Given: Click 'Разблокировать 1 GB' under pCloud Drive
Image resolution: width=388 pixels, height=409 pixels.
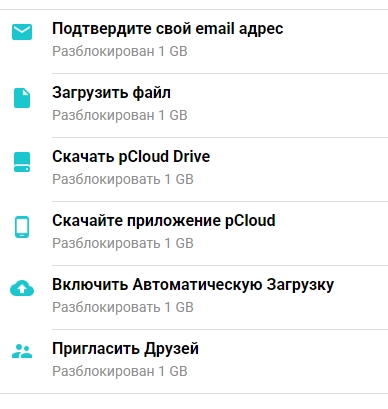Looking at the screenshot, I should point(123,179).
